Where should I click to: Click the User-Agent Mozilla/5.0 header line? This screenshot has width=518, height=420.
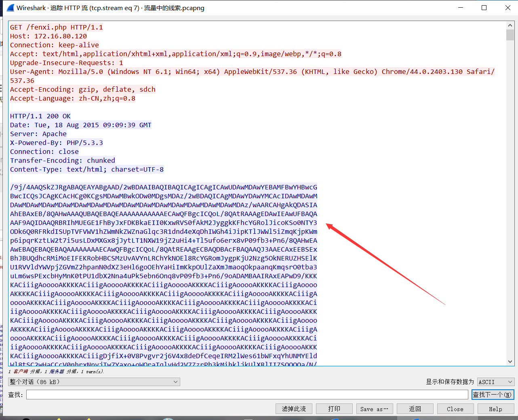[252, 76]
